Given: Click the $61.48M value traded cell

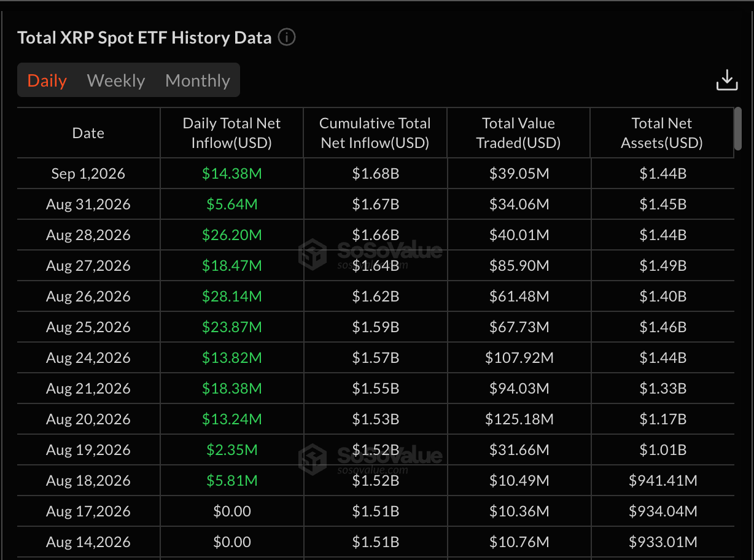Looking at the screenshot, I should (519, 297).
